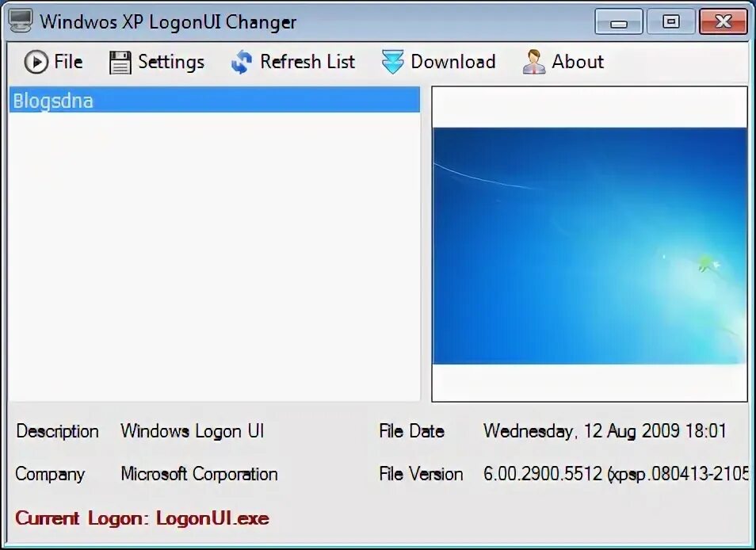
Task: Close the LogonUI Changer window
Action: [x=724, y=21]
